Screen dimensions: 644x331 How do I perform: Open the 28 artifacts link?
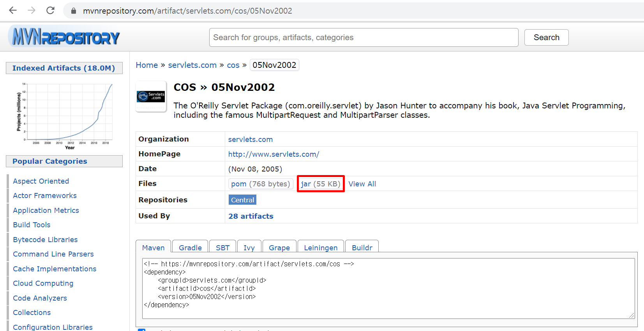tap(251, 216)
